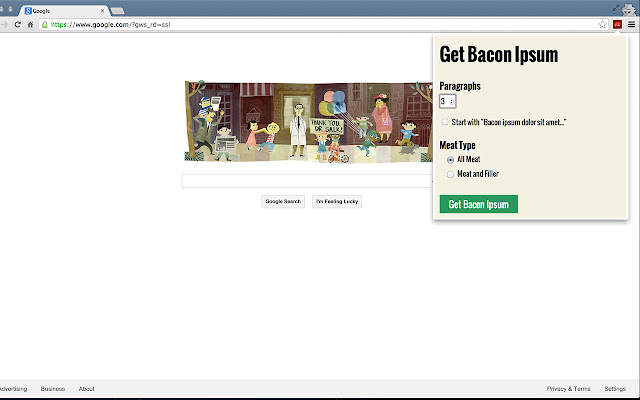Click the Google search input field

307,181
